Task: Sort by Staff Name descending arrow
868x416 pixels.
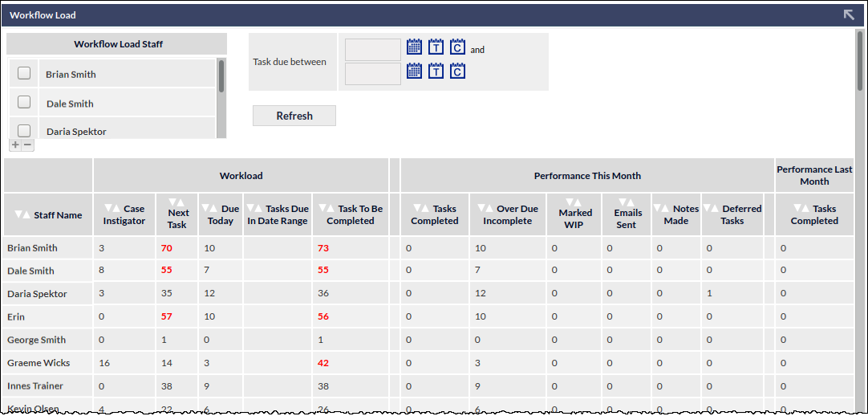Action: click(x=18, y=215)
